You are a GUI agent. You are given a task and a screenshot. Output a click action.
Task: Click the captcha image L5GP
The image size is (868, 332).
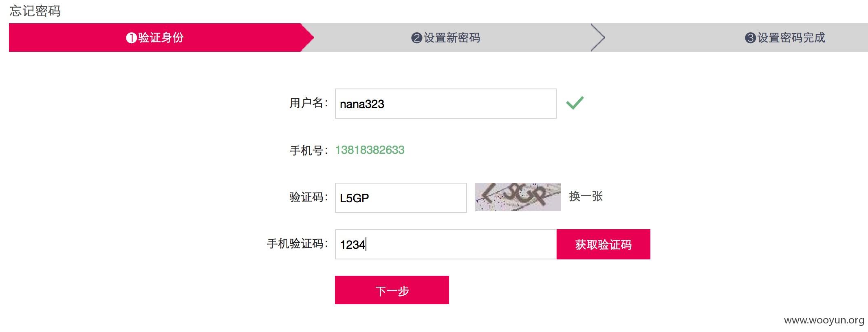pos(518,197)
